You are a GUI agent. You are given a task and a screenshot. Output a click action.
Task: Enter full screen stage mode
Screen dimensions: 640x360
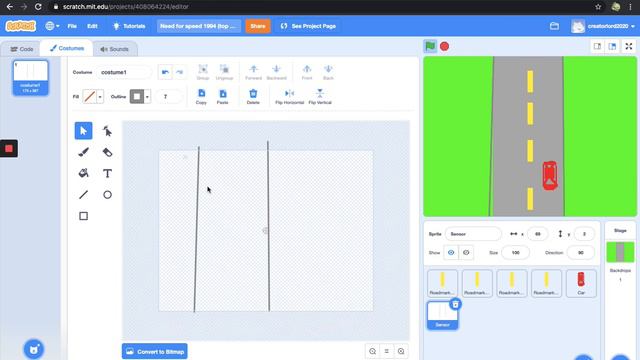[x=629, y=47]
